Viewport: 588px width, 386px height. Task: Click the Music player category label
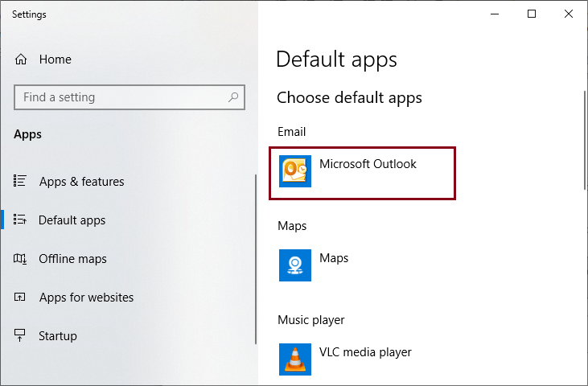tap(310, 320)
